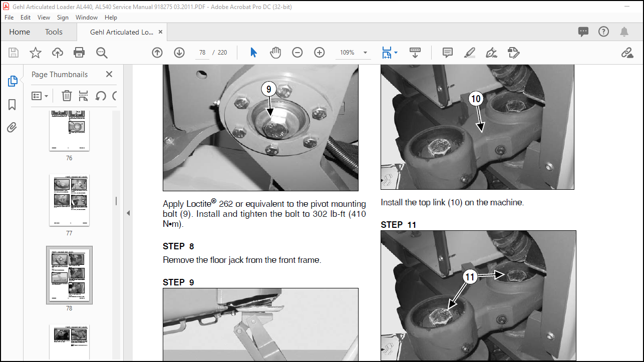Show the Bookmarks panel

point(13,105)
